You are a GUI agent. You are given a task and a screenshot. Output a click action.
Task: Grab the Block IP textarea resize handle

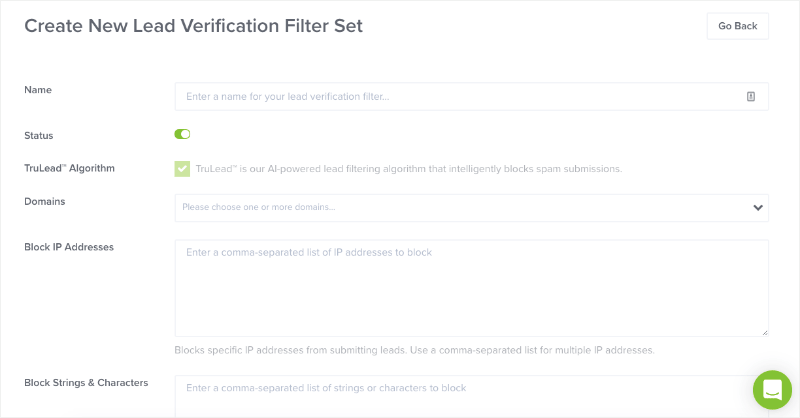point(764,332)
